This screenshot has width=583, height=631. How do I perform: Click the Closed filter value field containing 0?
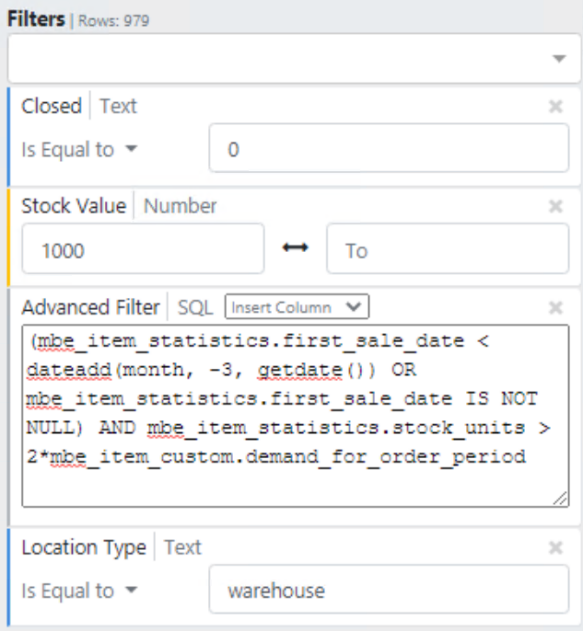tap(389, 148)
